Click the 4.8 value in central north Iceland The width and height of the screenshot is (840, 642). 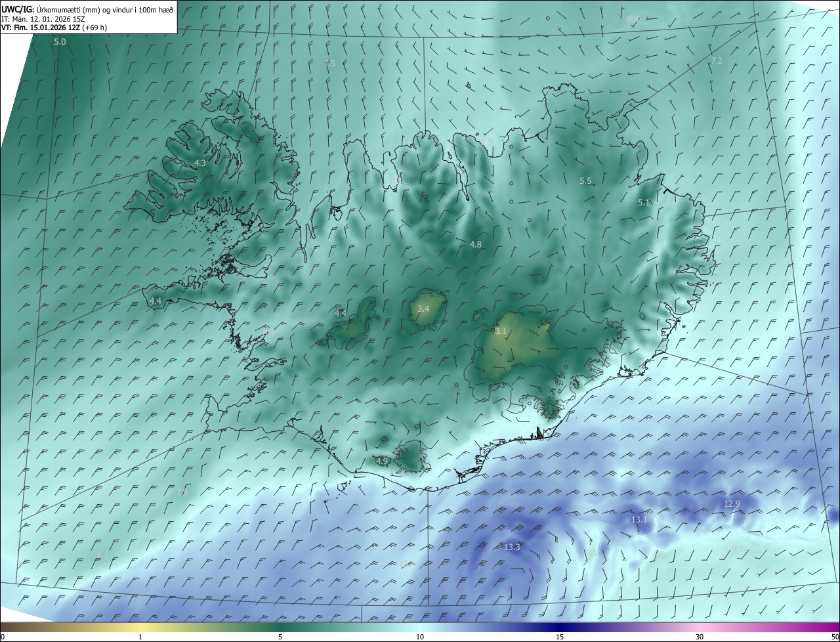(x=476, y=244)
